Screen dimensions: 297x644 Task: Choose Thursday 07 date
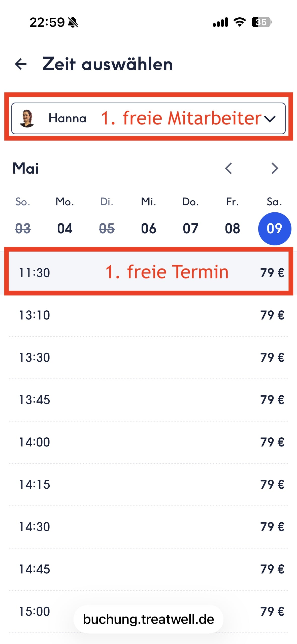[x=190, y=229]
